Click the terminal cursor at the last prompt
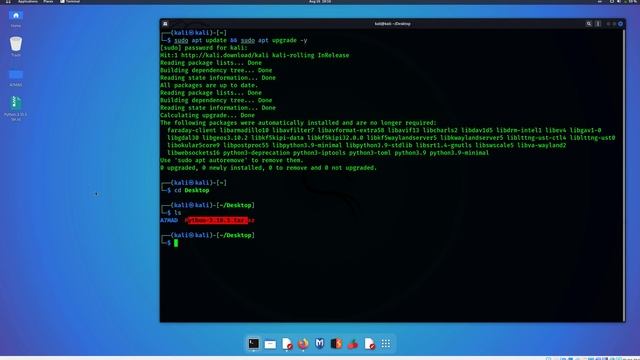Image resolution: width=640 pixels, height=360 pixels. 176,243
